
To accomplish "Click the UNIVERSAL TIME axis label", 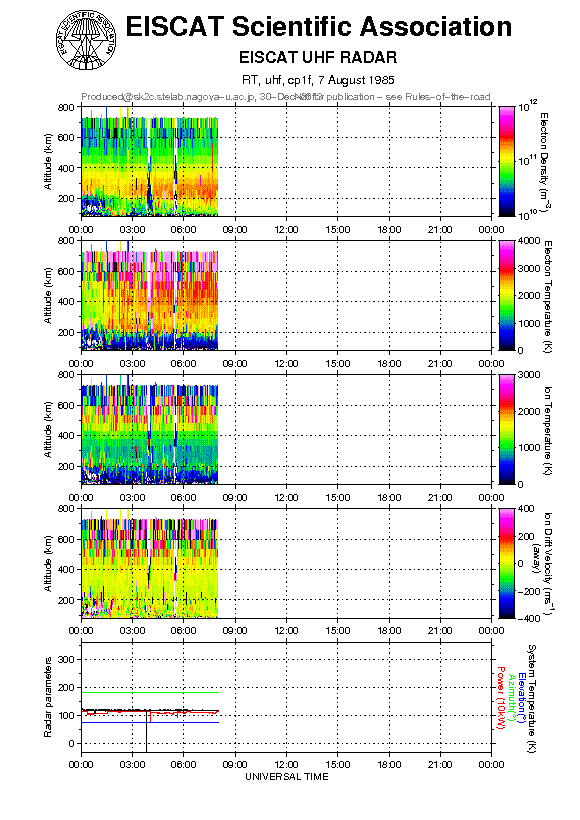I will 287,777.
